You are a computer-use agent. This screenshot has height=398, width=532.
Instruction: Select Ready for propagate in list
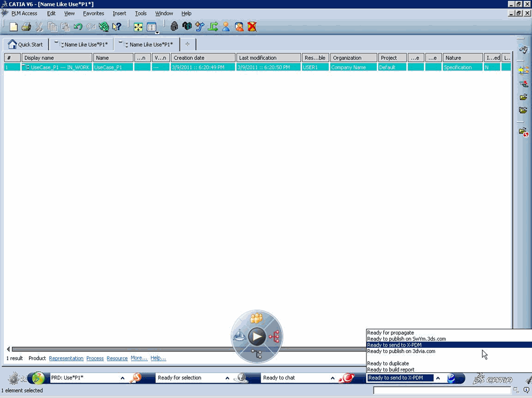click(x=390, y=333)
